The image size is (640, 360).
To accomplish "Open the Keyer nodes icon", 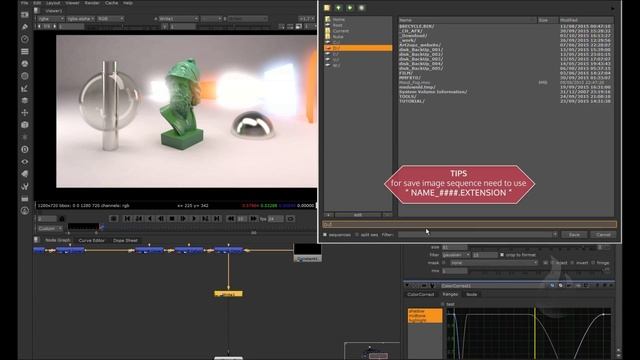I will pyautogui.click(x=24, y=88).
